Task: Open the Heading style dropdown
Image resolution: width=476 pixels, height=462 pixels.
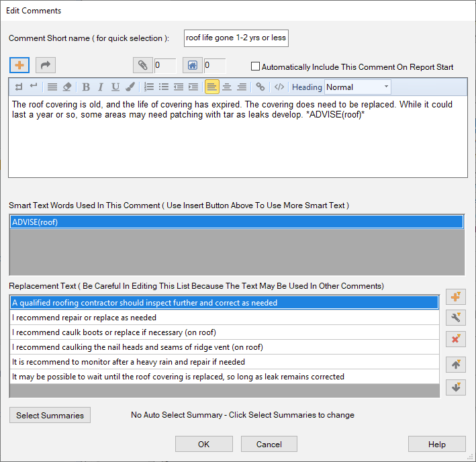Action: click(357, 87)
